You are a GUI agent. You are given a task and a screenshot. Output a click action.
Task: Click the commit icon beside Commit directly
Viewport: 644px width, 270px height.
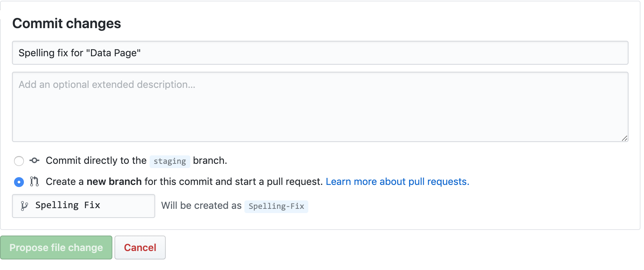[x=34, y=161]
